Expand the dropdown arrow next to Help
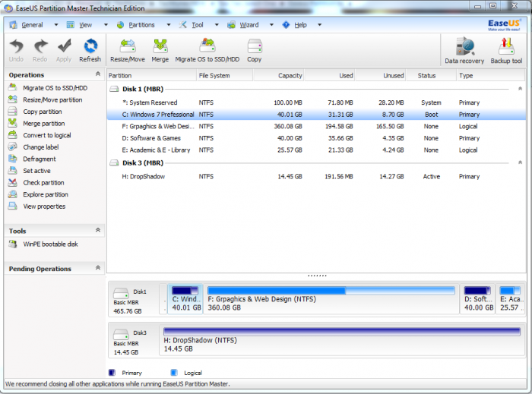 point(320,25)
